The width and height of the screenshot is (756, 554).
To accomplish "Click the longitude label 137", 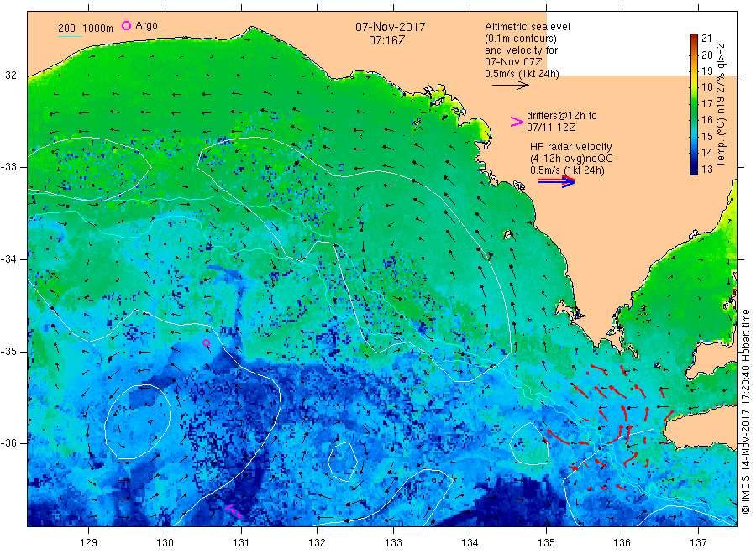I will 698,542.
